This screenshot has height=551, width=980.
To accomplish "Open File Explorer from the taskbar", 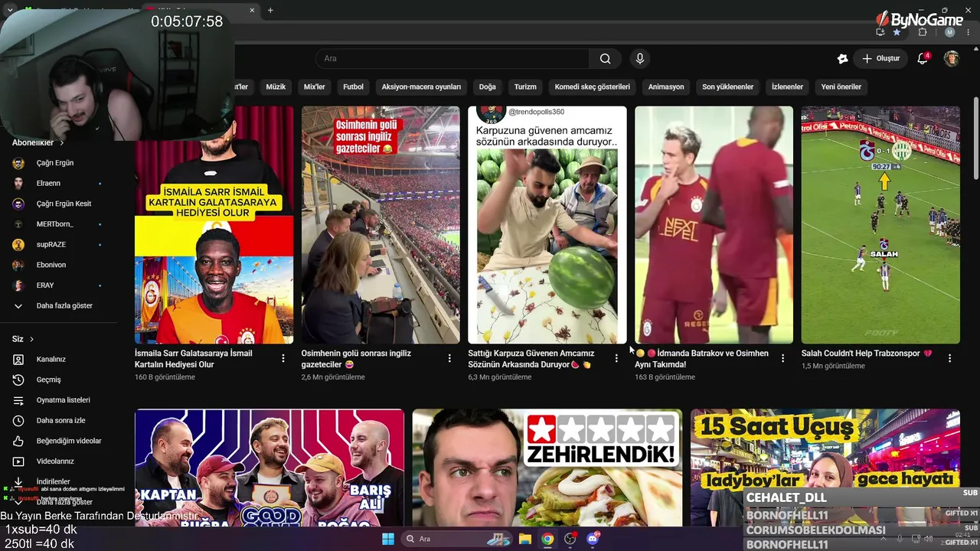I will [x=525, y=539].
